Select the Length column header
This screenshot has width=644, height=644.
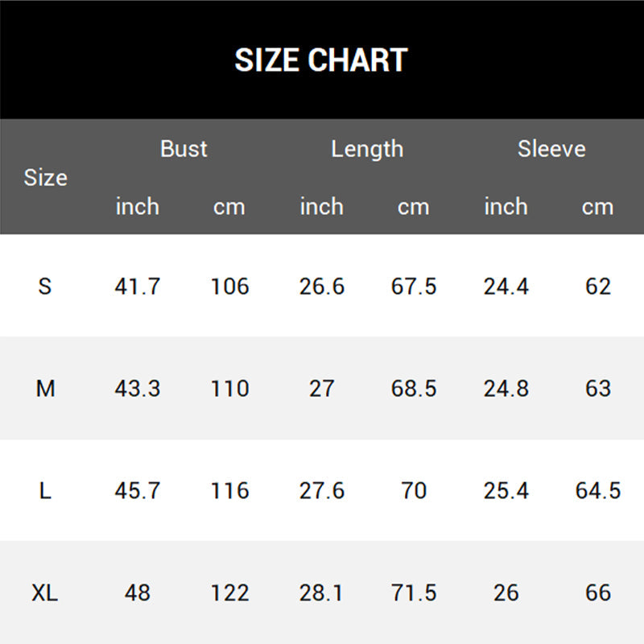coord(367,149)
